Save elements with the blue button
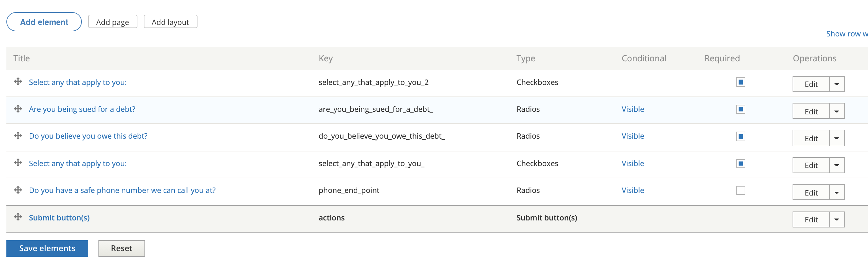This screenshot has height=269, width=868. 47,249
